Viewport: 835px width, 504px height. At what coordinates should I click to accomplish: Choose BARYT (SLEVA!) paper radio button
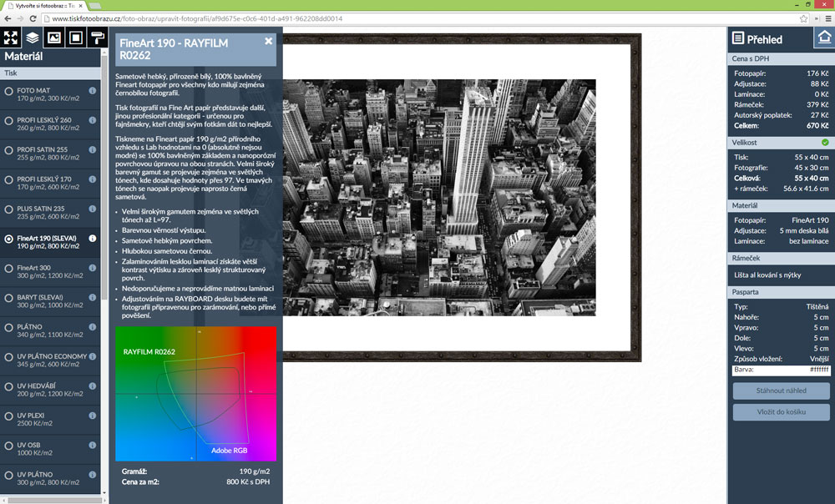click(x=9, y=298)
